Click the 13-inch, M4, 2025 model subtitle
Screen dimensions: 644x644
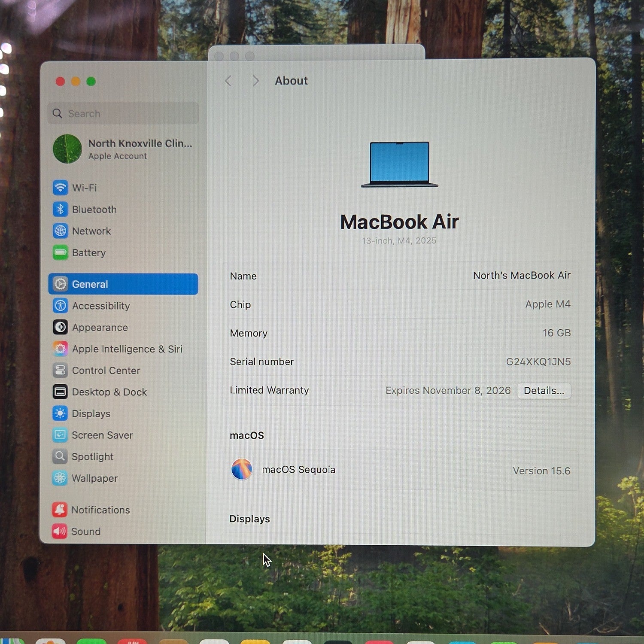coord(399,240)
